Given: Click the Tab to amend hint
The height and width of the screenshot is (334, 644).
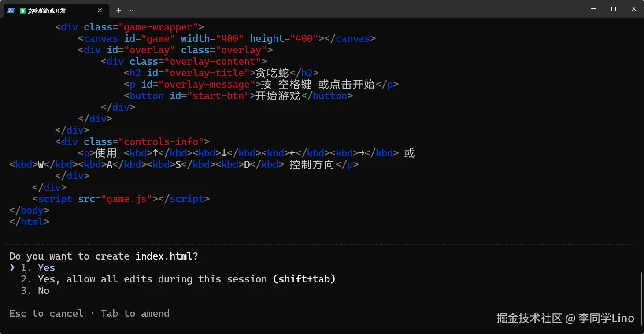Looking at the screenshot, I should (x=135, y=313).
